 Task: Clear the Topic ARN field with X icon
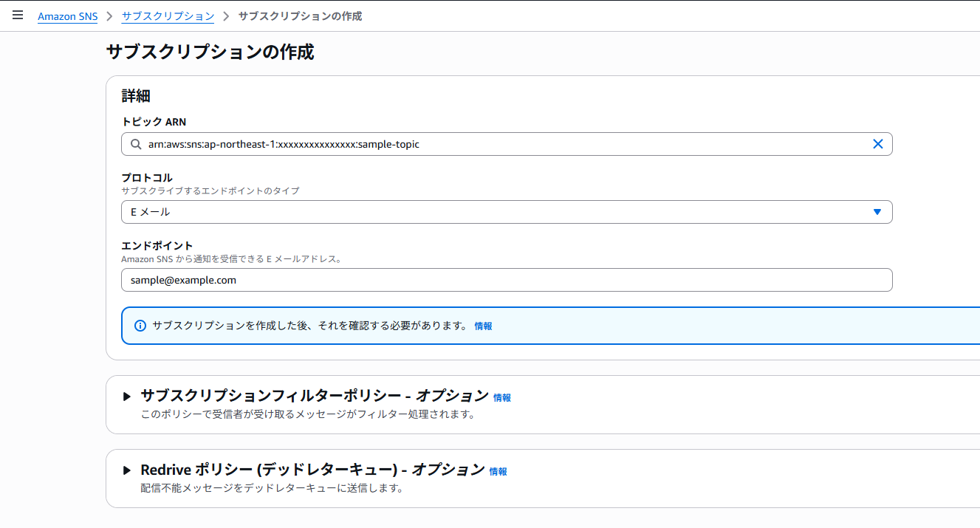(x=877, y=144)
